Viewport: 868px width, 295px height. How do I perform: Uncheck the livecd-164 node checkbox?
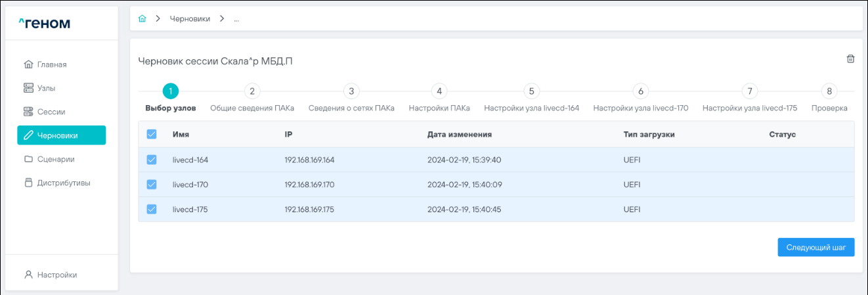pyautogui.click(x=152, y=160)
